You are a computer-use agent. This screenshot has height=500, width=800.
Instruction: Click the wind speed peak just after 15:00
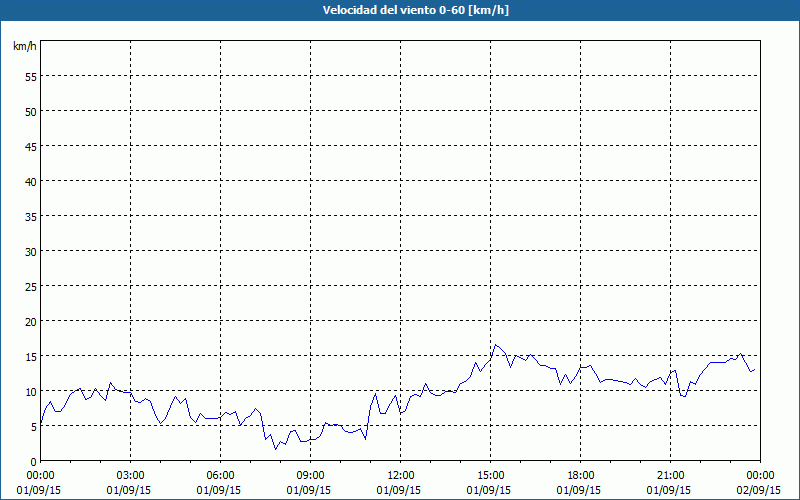point(495,344)
